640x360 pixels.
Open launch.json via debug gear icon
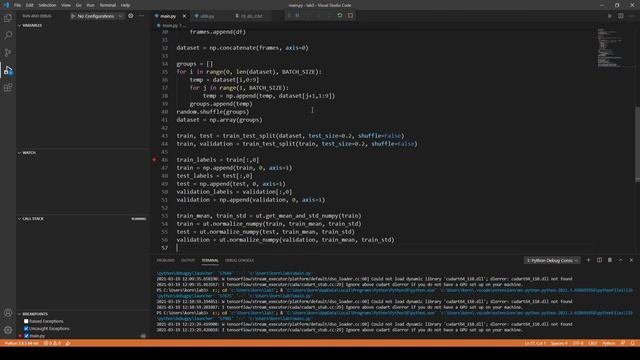[x=131, y=16]
